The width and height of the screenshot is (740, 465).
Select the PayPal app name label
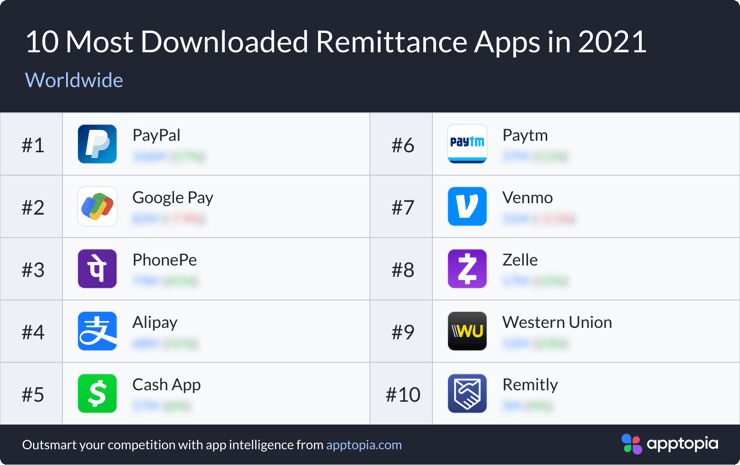pos(156,135)
